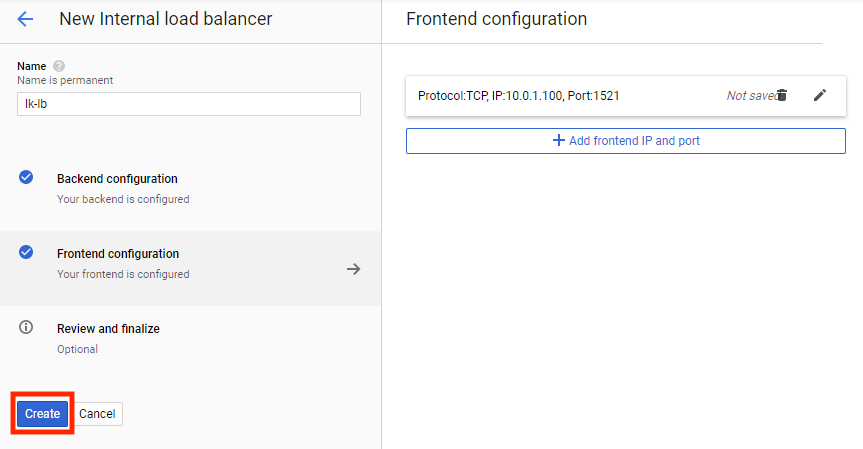Click the plus icon for adding frontend

click(x=559, y=141)
